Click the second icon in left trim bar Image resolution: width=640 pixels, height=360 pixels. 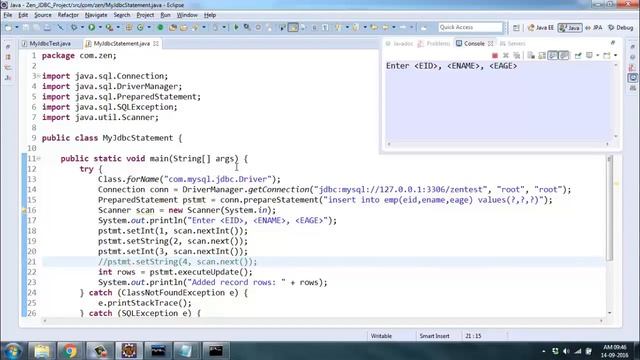click(x=8, y=57)
